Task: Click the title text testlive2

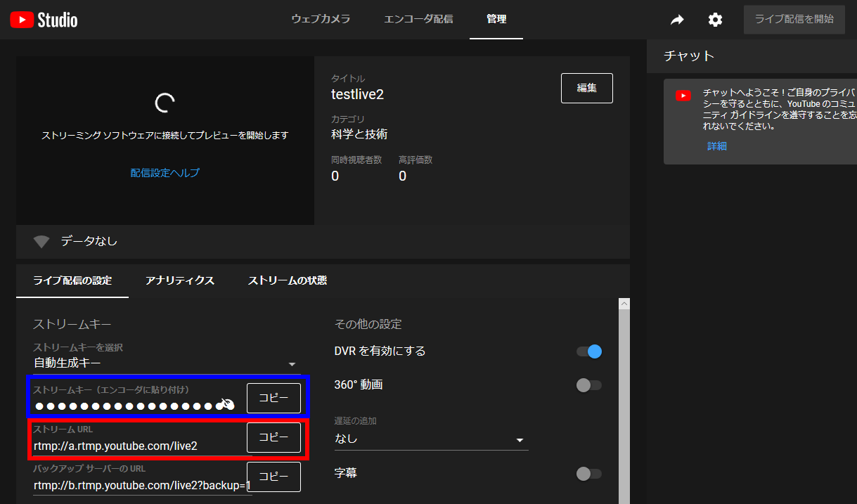Action: click(357, 94)
